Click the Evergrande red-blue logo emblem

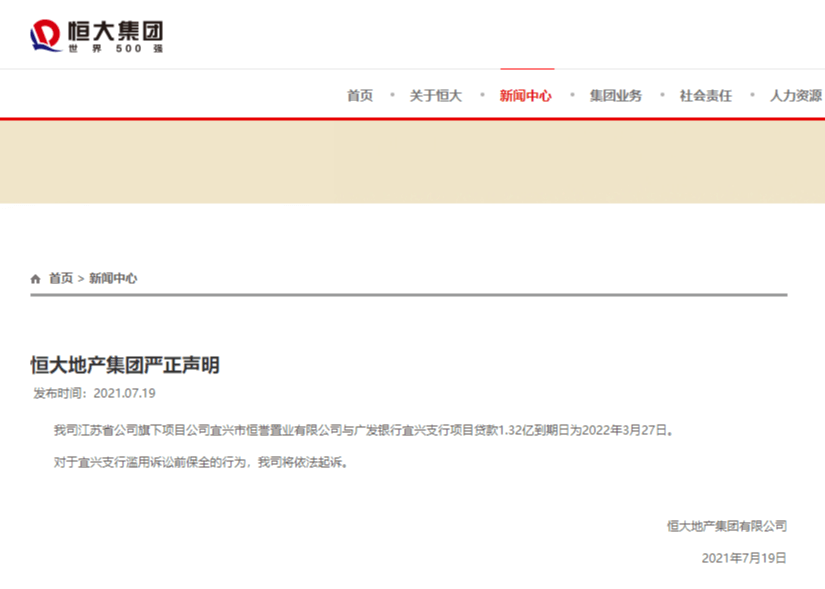45,35
